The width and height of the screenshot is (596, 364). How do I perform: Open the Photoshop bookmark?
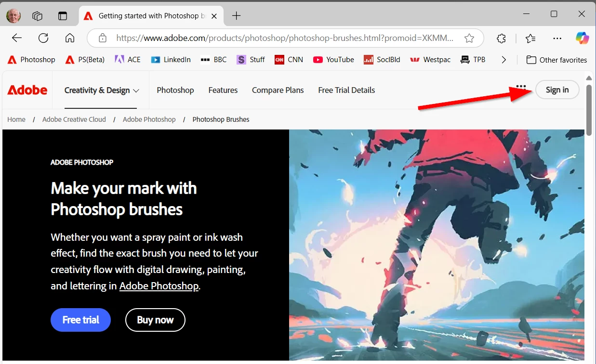pyautogui.click(x=32, y=60)
